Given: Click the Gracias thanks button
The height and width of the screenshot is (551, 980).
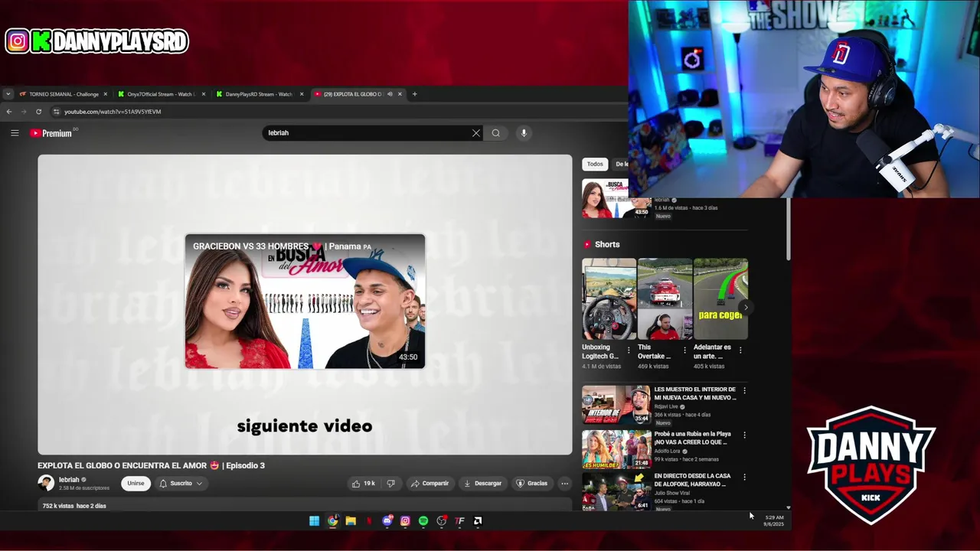Looking at the screenshot, I should tap(532, 484).
